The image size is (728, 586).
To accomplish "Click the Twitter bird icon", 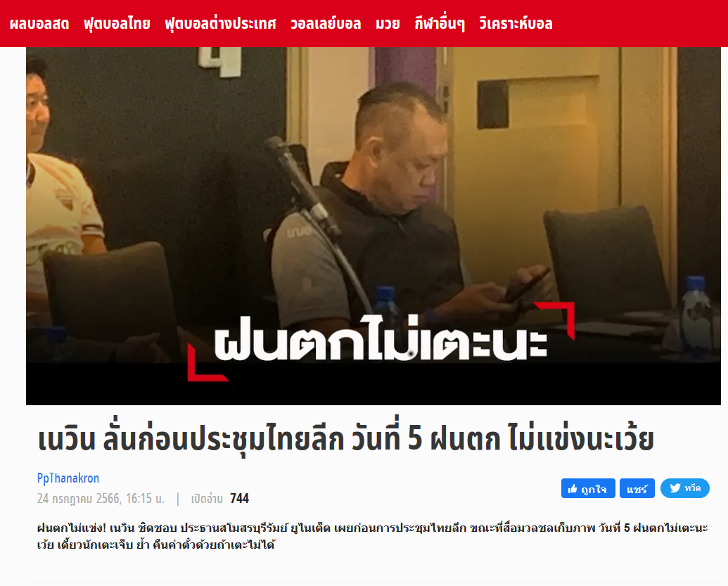I will 675,488.
